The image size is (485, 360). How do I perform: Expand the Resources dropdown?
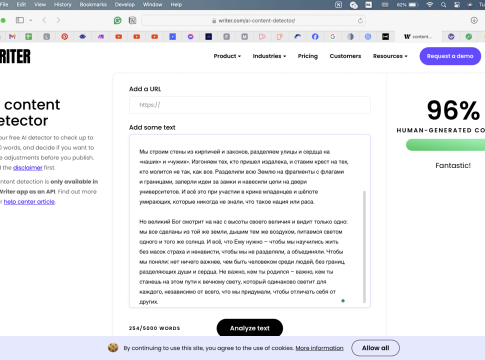pos(390,56)
